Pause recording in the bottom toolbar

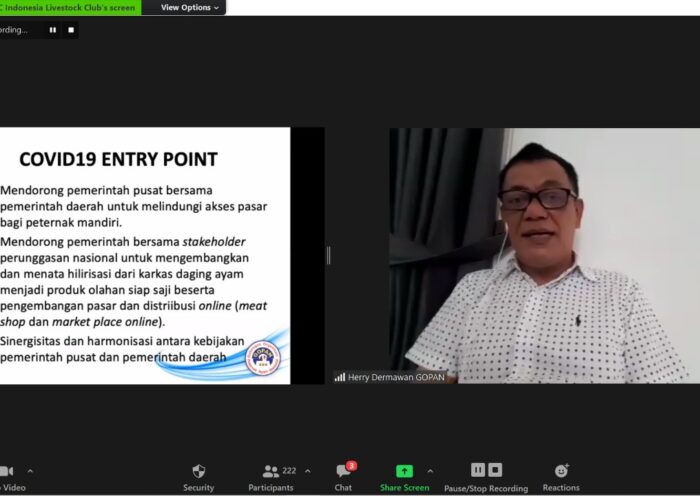(478, 470)
